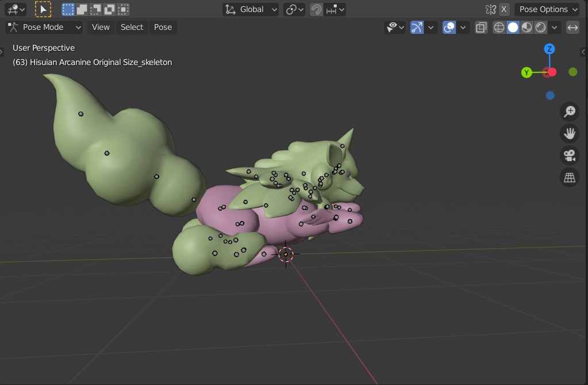Snap view to the Y axis
Viewport: 588px width, 385px height.
[x=526, y=73]
